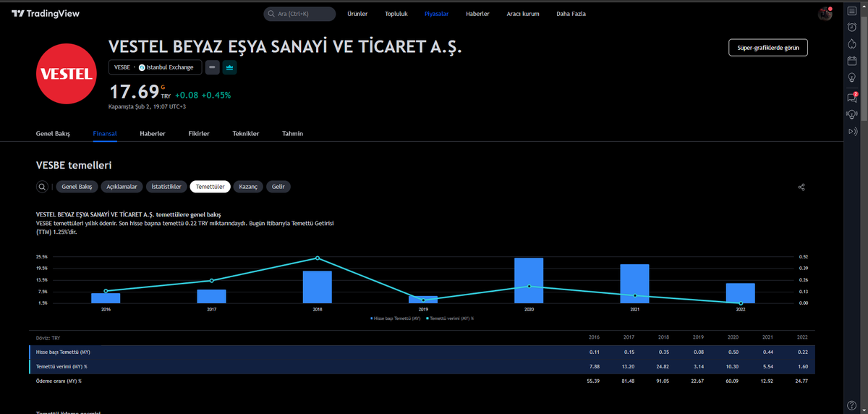Select Hisse başı Temettü table row
This screenshot has height=414, width=868.
click(x=423, y=352)
